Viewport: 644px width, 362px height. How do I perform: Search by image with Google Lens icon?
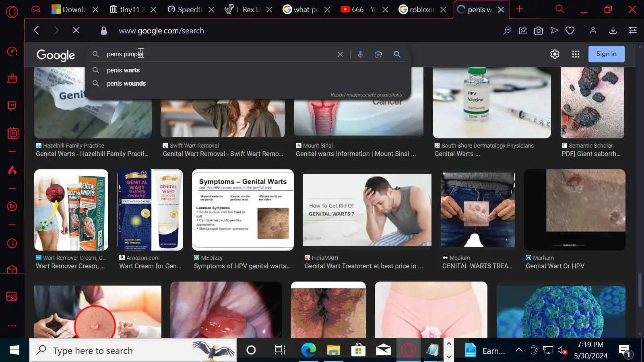click(378, 54)
